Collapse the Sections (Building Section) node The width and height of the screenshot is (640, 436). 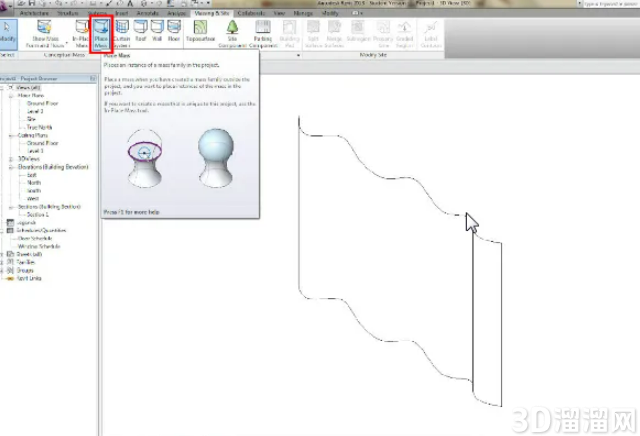tap(11, 207)
